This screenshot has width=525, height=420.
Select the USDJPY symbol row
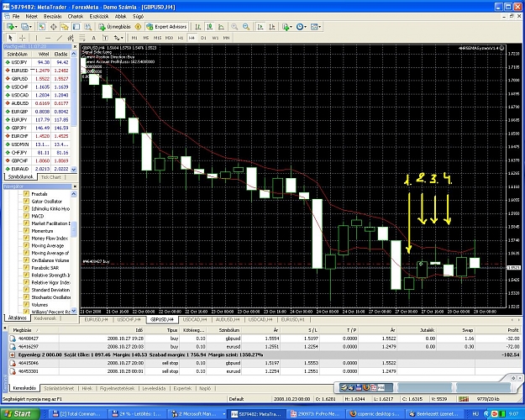tap(37, 62)
